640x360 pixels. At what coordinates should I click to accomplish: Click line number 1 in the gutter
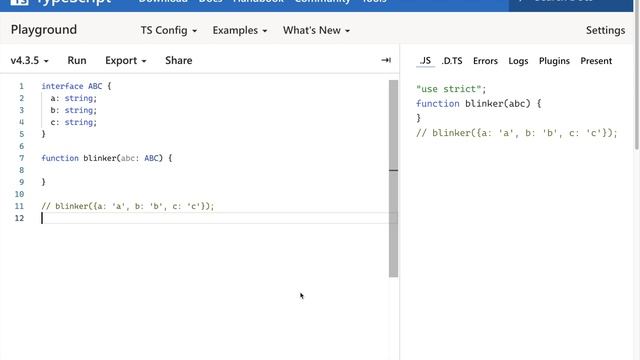[x=21, y=86]
